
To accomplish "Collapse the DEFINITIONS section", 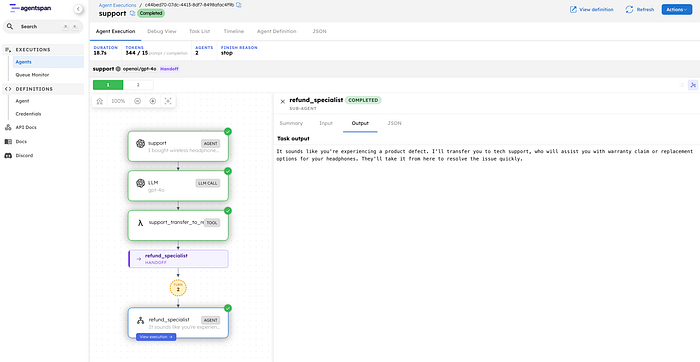I will pos(43,89).
